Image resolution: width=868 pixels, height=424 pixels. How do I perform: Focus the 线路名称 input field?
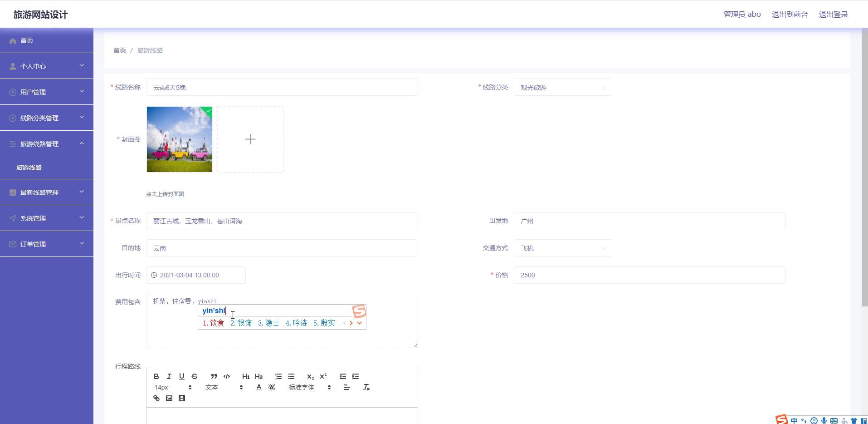(x=282, y=88)
